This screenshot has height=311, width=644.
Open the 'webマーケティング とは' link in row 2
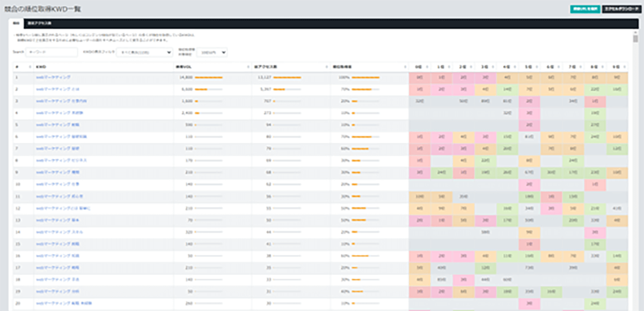click(57, 89)
